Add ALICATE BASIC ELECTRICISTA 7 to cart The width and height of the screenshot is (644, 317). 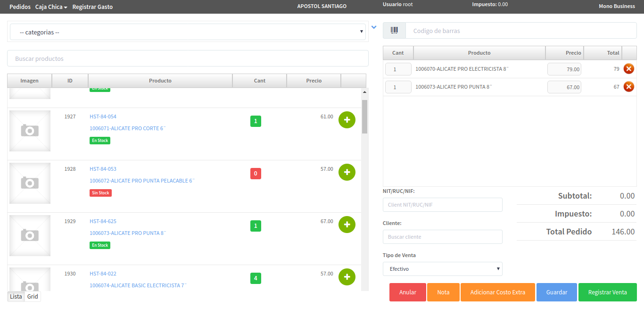tap(347, 277)
